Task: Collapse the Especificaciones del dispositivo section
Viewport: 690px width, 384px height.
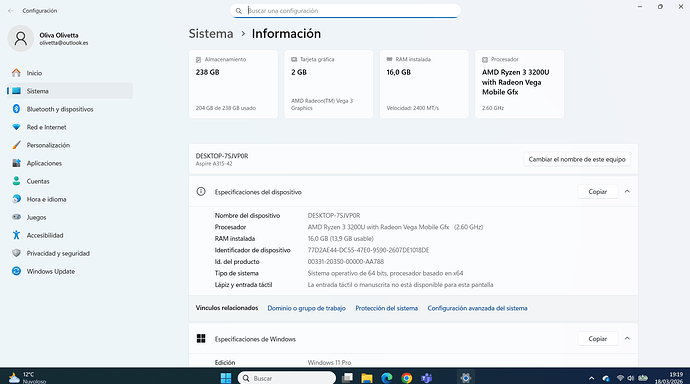Action: point(627,191)
